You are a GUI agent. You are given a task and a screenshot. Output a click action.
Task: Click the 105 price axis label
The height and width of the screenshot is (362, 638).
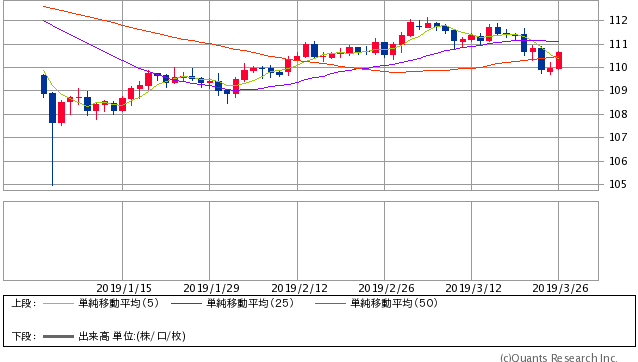click(618, 184)
